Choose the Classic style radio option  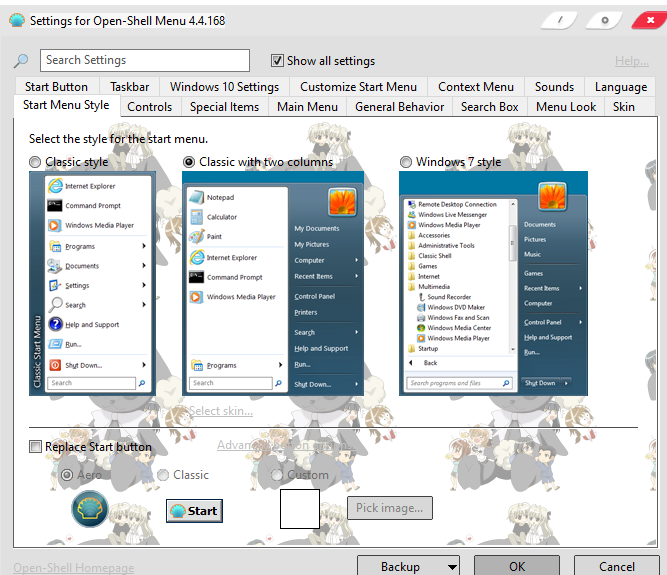36,162
